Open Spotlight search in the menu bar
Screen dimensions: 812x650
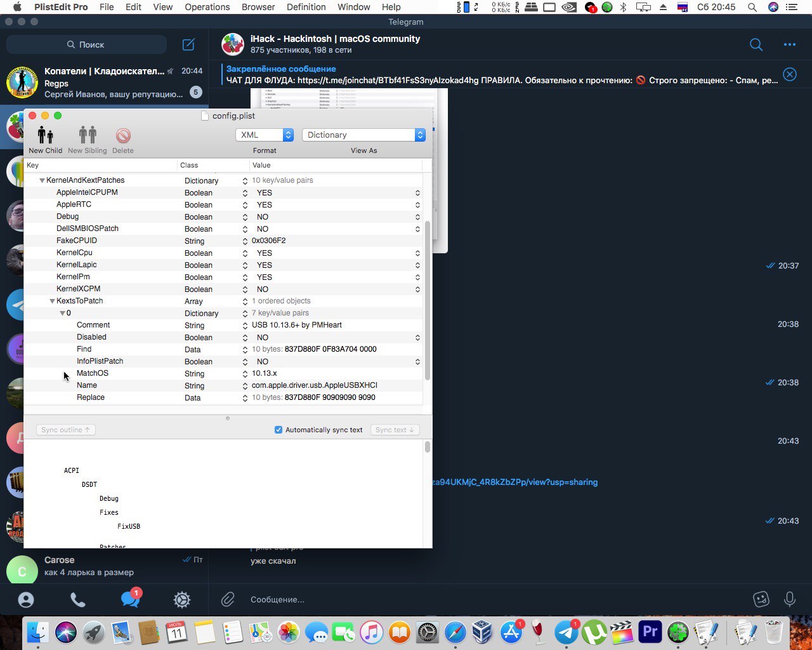coord(752,7)
